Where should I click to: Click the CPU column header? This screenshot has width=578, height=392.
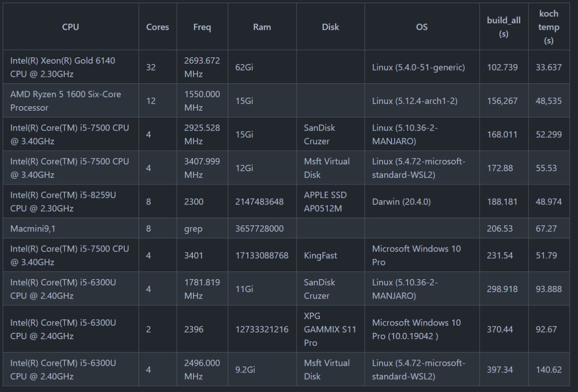click(x=70, y=27)
